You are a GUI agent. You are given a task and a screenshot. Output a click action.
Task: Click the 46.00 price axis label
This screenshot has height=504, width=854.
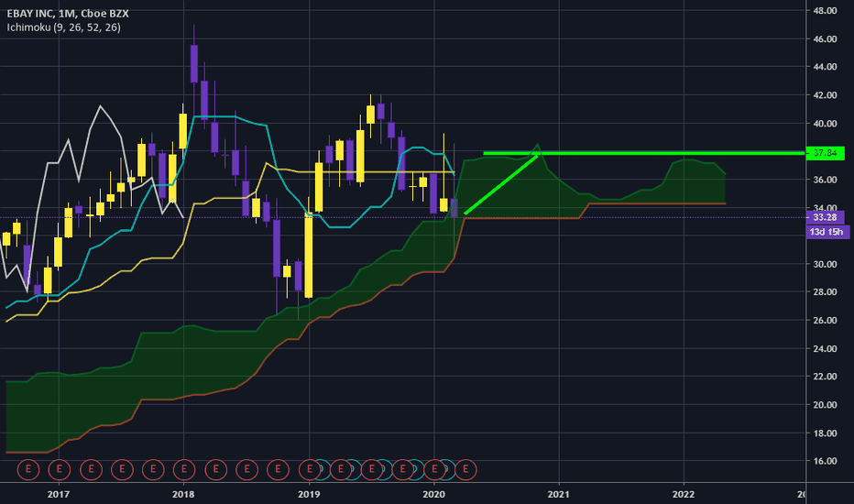pos(825,38)
